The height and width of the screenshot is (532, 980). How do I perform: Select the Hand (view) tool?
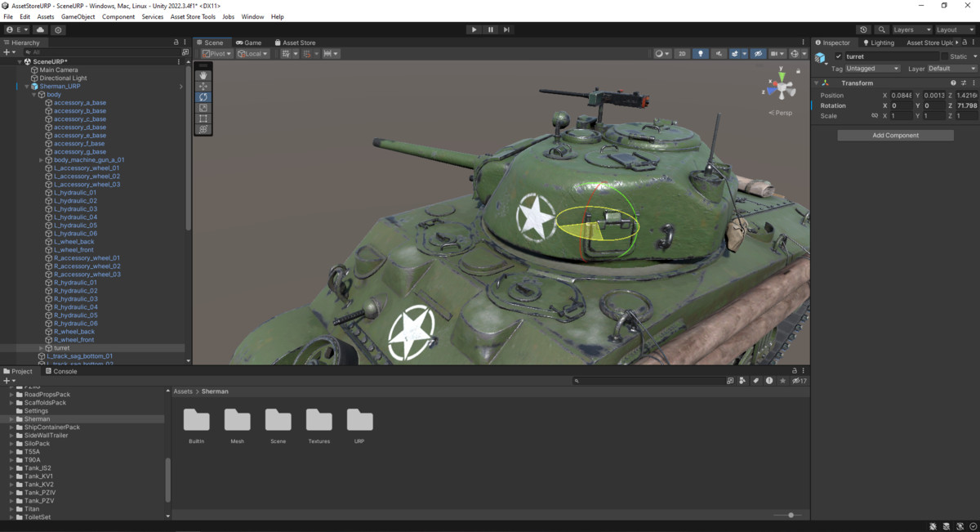coord(203,75)
